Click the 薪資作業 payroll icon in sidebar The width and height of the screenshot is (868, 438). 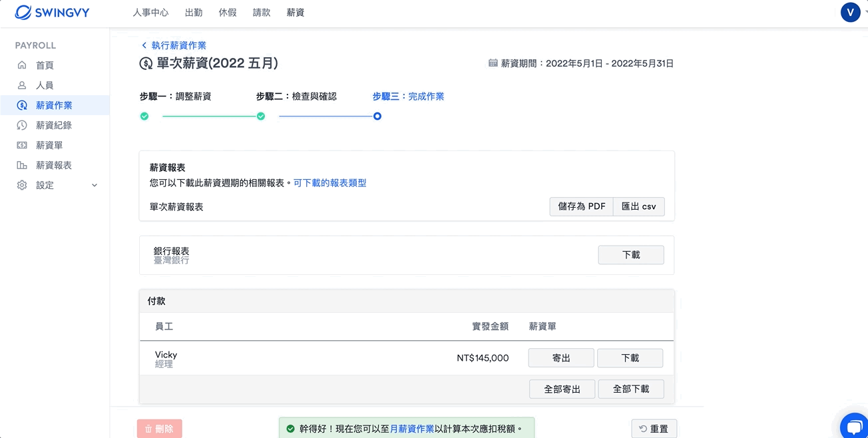pos(22,105)
